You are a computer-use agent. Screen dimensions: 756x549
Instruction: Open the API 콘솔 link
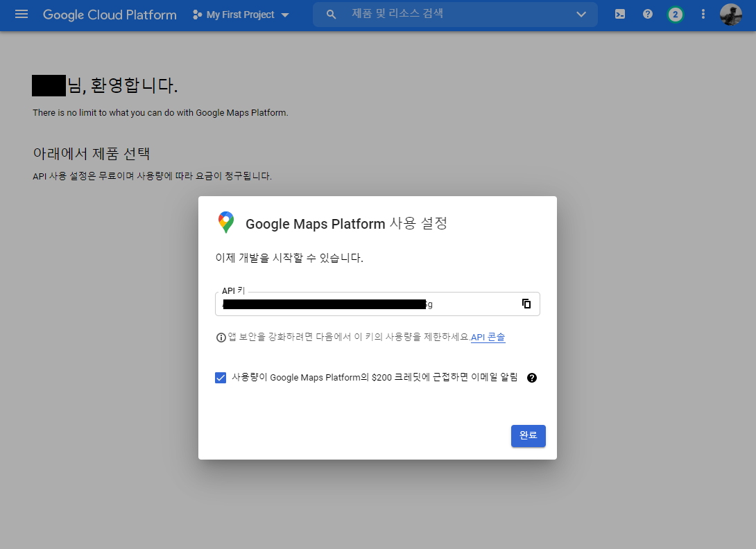point(488,338)
